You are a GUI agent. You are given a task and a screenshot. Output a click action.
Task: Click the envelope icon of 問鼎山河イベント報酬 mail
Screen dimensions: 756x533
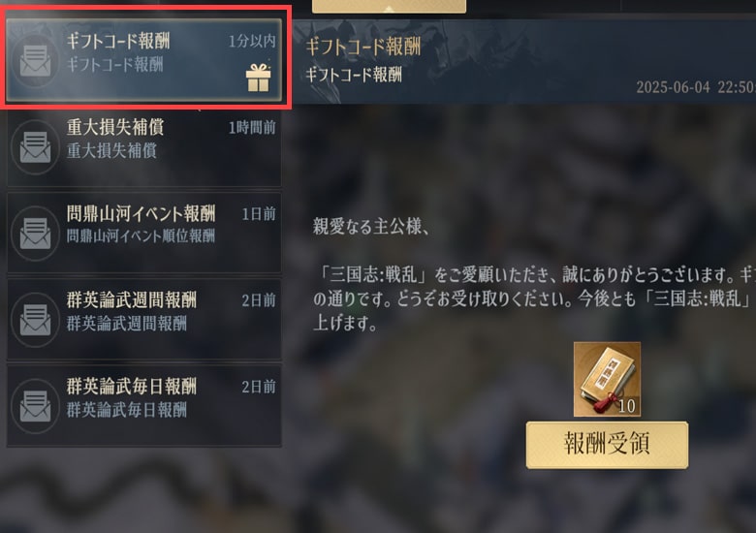(35, 234)
